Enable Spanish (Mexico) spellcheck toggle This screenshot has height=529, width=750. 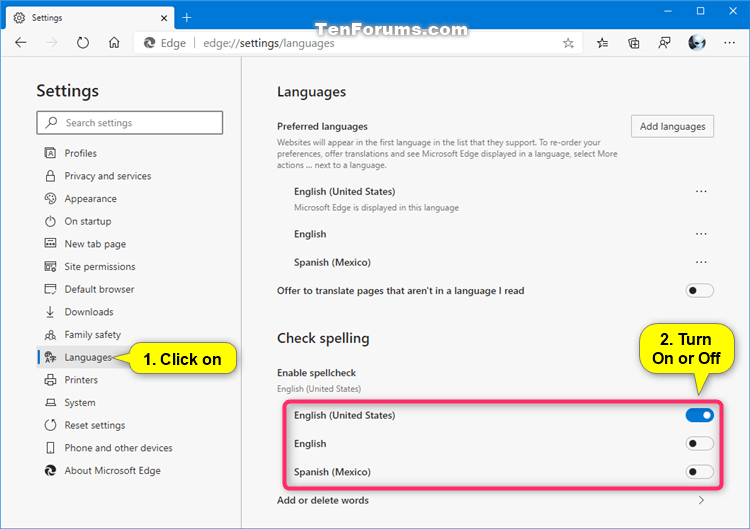point(699,472)
